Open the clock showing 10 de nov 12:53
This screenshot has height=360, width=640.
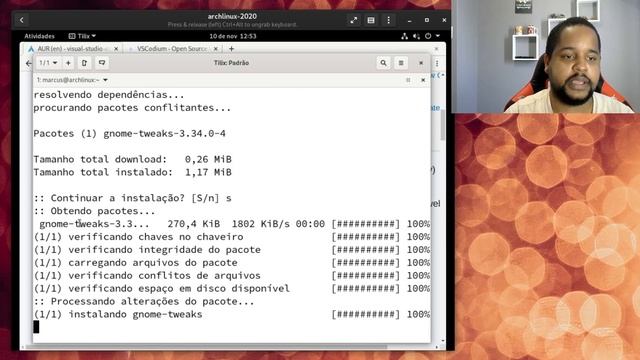click(x=233, y=36)
